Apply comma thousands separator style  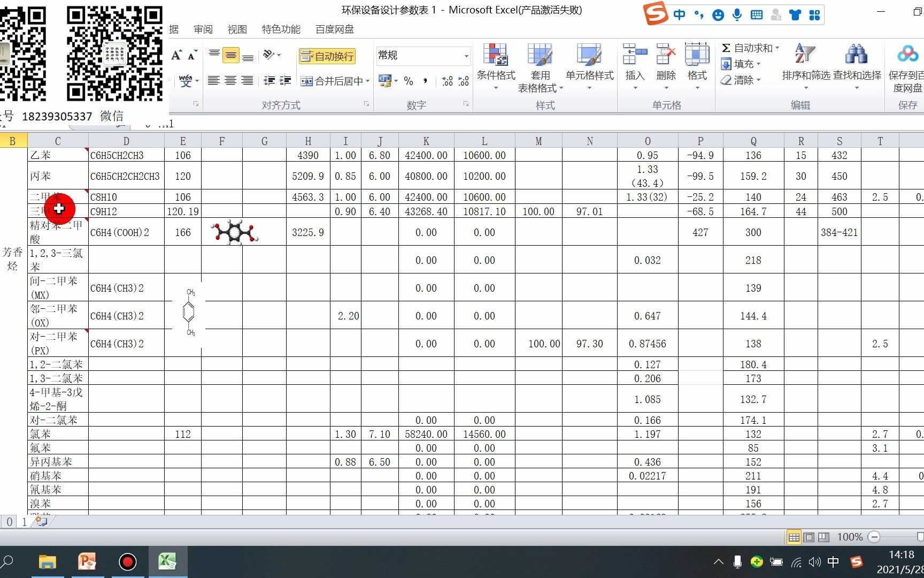click(x=425, y=81)
